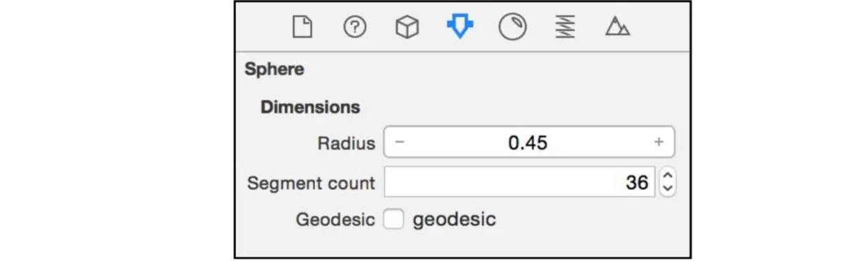Click the Radius value 0.45 field
This screenshot has width=868, height=262.
point(528,143)
